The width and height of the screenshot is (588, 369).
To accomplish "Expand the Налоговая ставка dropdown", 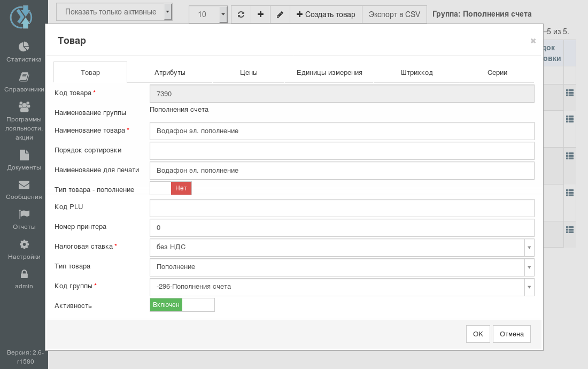I will [x=529, y=248].
